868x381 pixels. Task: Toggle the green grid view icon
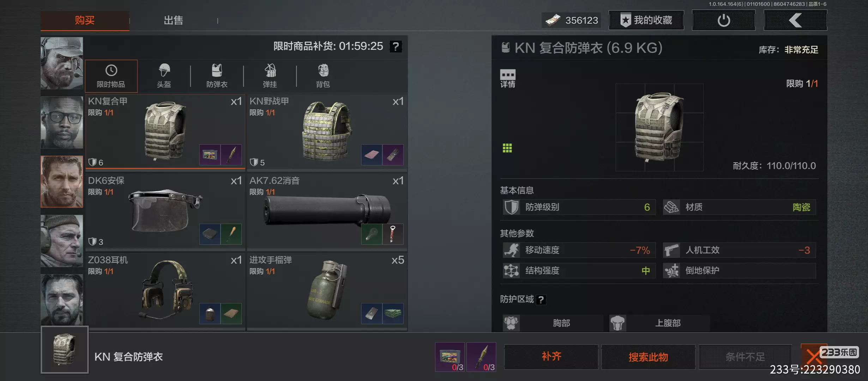(507, 148)
